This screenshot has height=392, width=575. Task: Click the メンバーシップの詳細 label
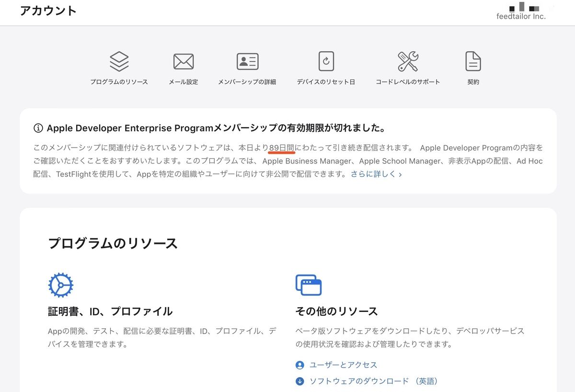[247, 82]
